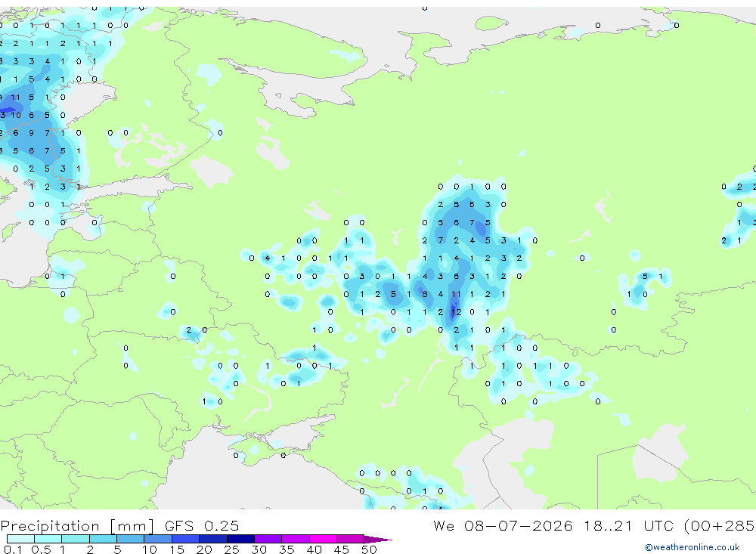Click the '9' precipitation value on map
Image resolution: width=756 pixels, height=554 pixels.
coord(31,133)
